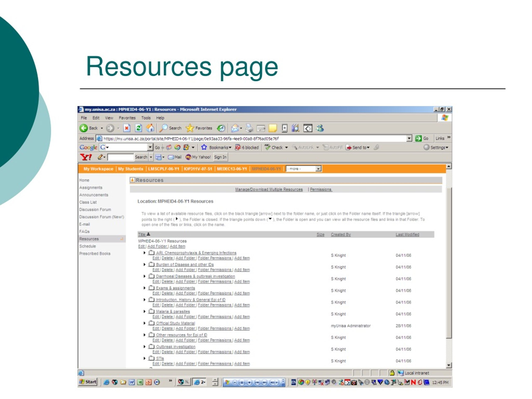The height and width of the screenshot is (399, 532).
Task: Click the IE Back arrow button
Action: pyautogui.click(x=84, y=128)
